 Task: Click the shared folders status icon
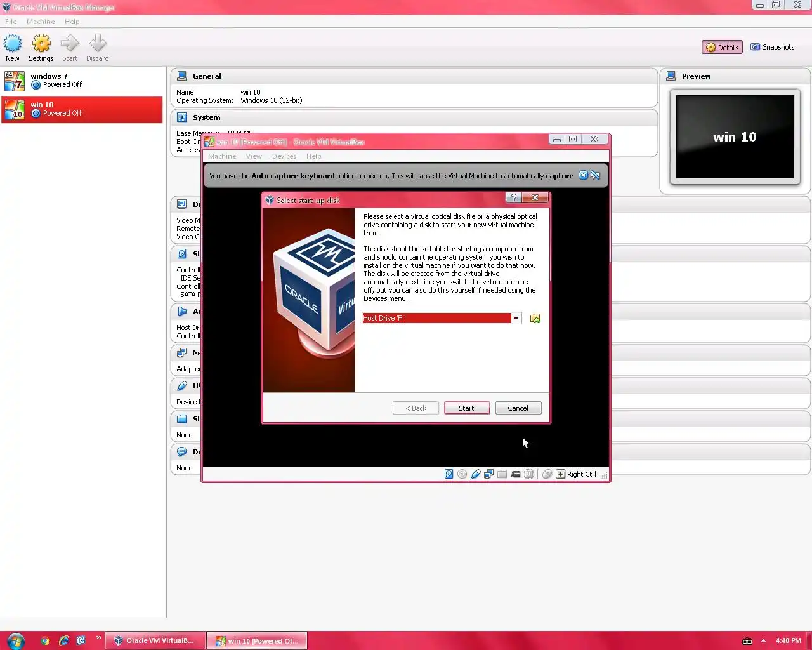(x=502, y=474)
